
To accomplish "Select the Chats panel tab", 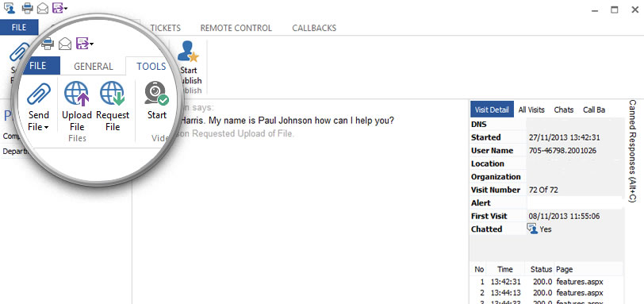I will [x=563, y=110].
